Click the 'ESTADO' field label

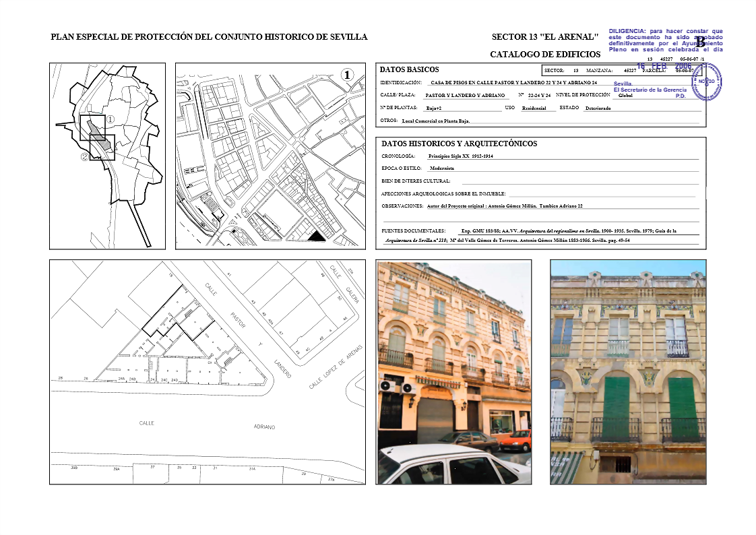(569, 108)
